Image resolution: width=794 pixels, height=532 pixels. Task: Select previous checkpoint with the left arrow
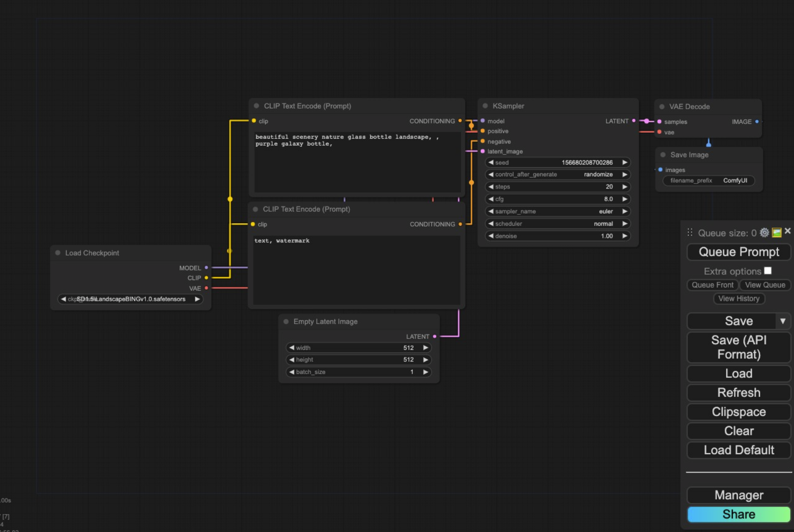point(63,299)
